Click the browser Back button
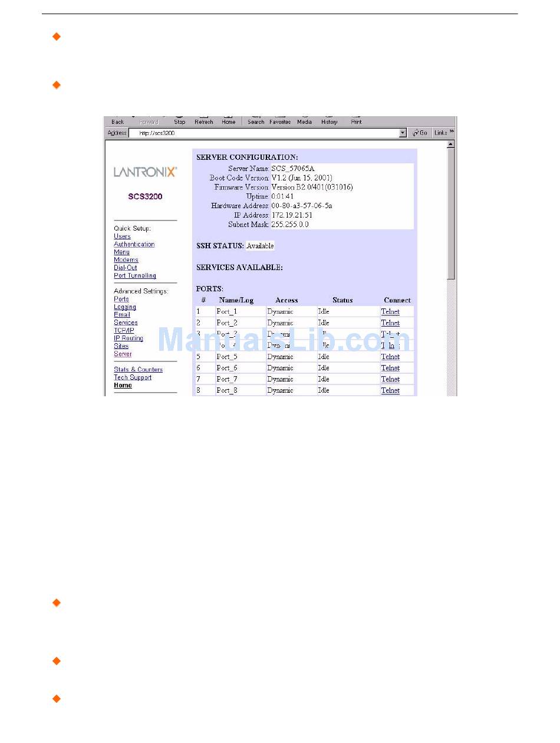This screenshot has height=743, width=560. tap(118, 120)
